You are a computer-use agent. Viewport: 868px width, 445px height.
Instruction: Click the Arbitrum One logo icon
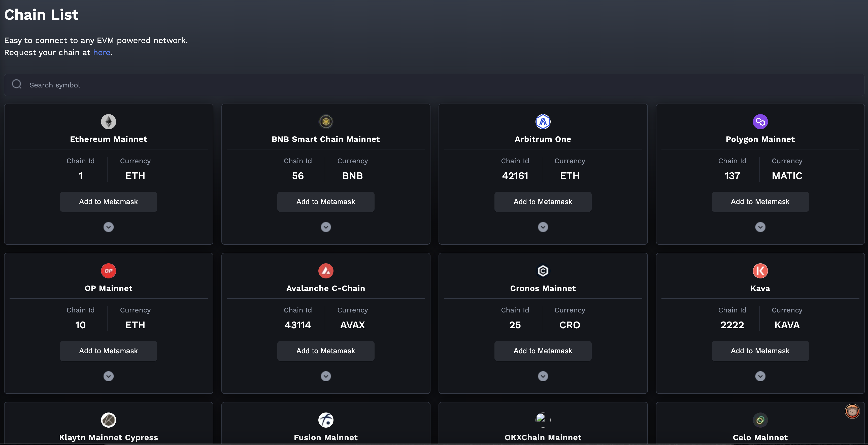[x=543, y=122]
